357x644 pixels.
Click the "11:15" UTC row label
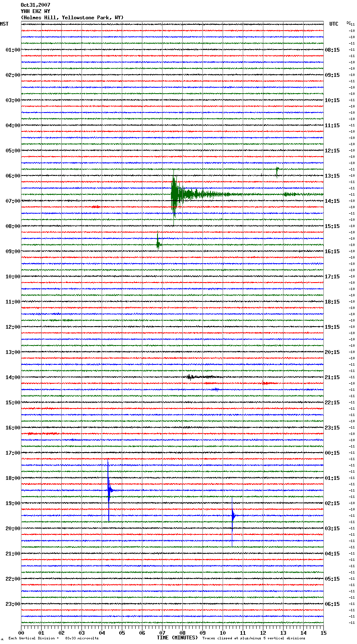pos(332,126)
